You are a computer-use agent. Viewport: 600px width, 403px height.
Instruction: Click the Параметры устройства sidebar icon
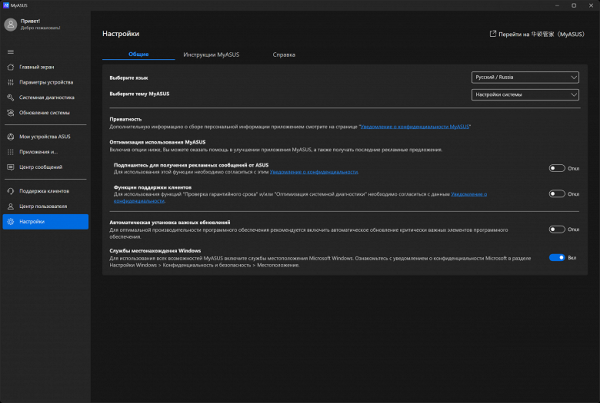[x=10, y=82]
